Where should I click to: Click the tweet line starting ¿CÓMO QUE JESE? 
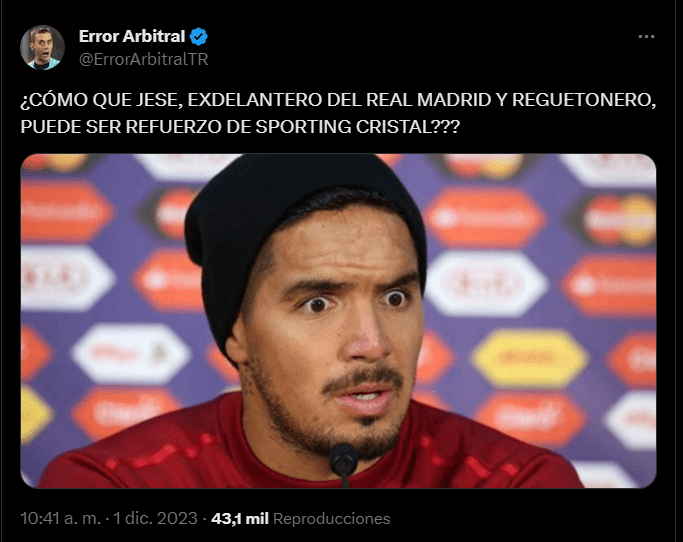pyautogui.click(x=338, y=100)
